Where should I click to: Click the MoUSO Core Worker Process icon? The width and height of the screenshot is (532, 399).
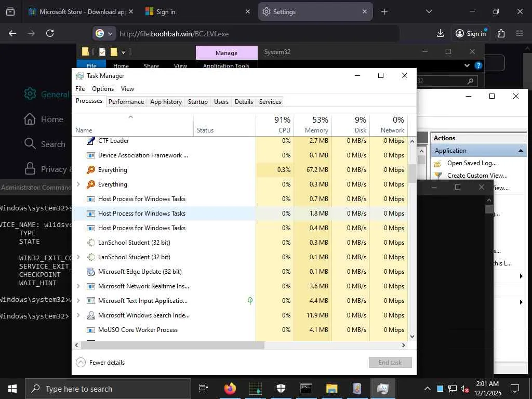(90, 330)
